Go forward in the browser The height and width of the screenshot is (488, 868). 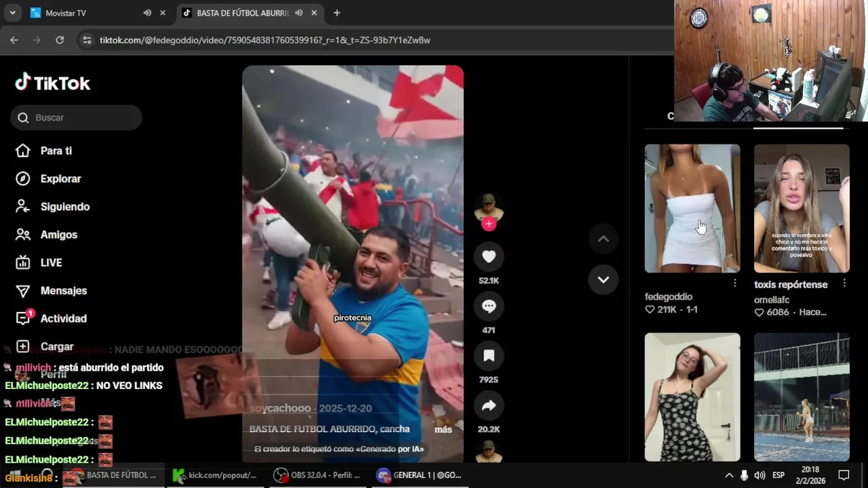click(37, 40)
